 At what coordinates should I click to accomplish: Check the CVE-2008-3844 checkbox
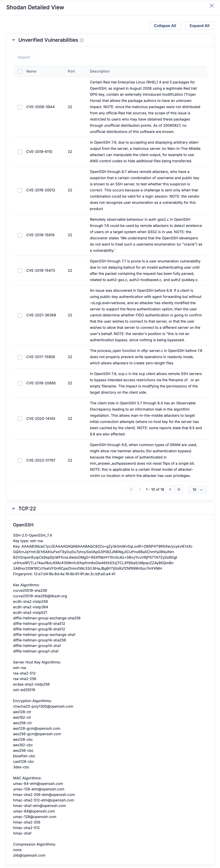click(x=19, y=107)
